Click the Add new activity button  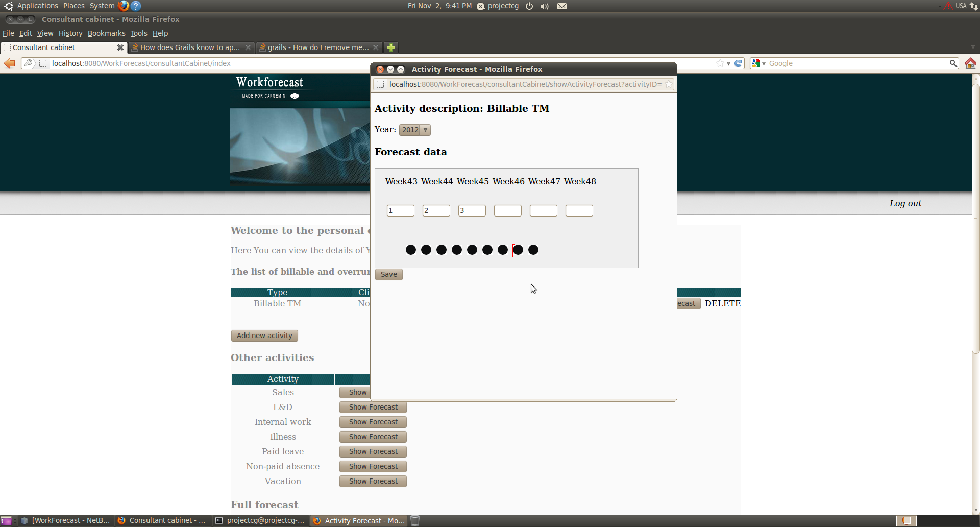point(264,336)
